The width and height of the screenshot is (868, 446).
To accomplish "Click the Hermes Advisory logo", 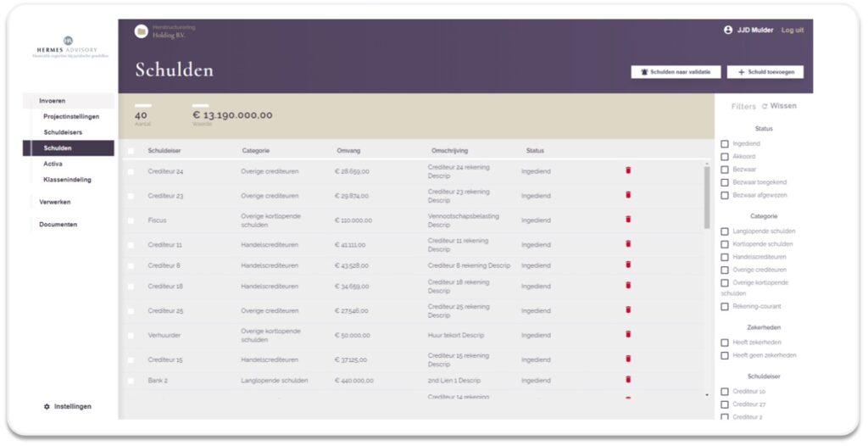I will [x=68, y=47].
